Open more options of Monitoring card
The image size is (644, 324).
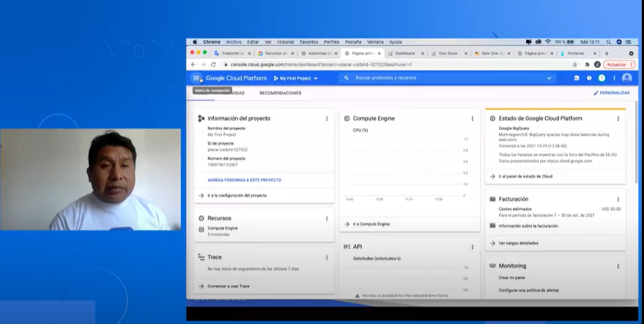618,267
